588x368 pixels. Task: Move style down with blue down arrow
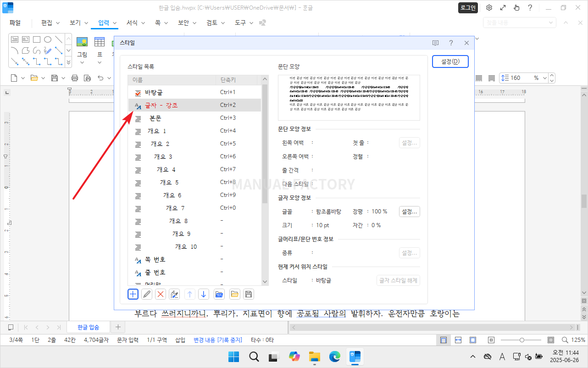click(x=204, y=294)
